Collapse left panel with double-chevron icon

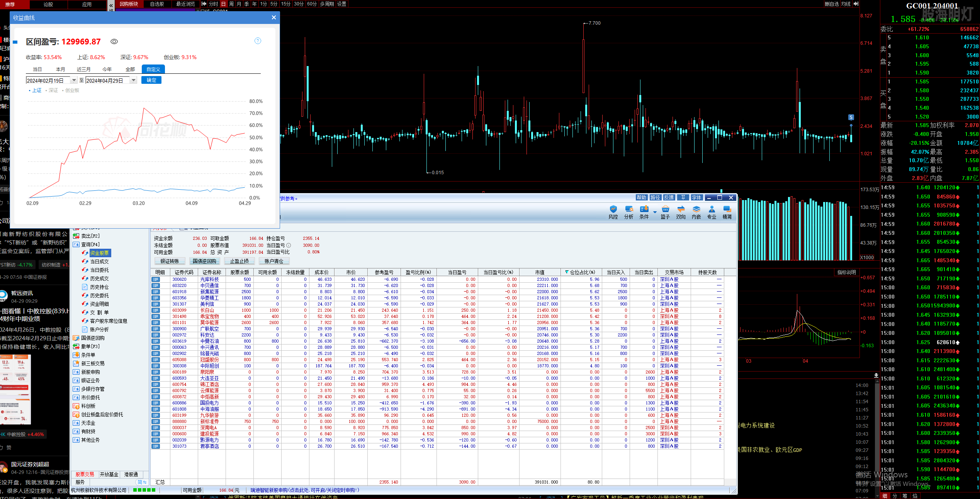click(111, 5)
